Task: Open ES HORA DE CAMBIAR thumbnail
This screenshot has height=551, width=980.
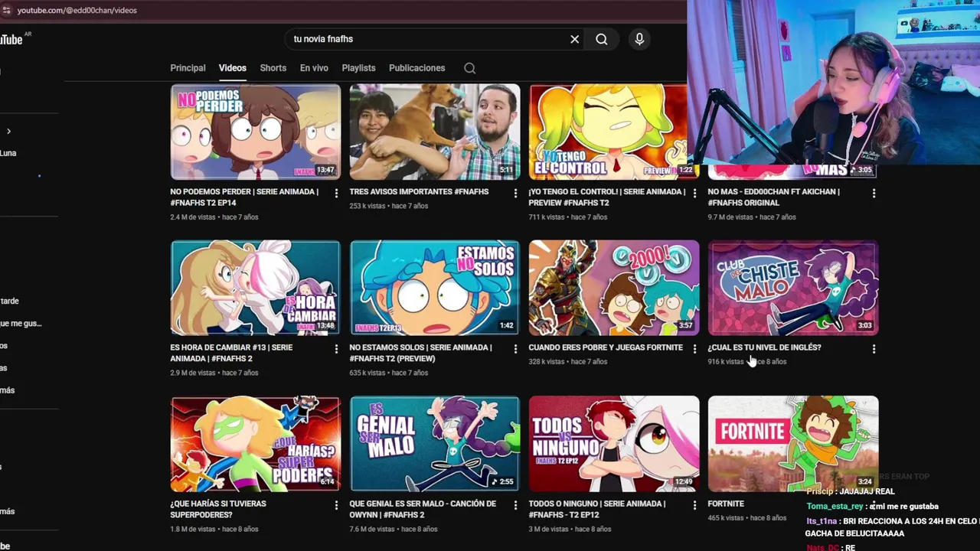Action: (256, 288)
